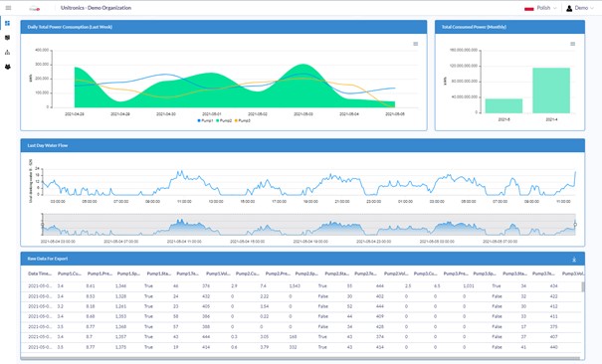The image size is (602, 364).
Task: Click Pump3.Pre... column header
Action: pyautogui.click(x=456, y=273)
